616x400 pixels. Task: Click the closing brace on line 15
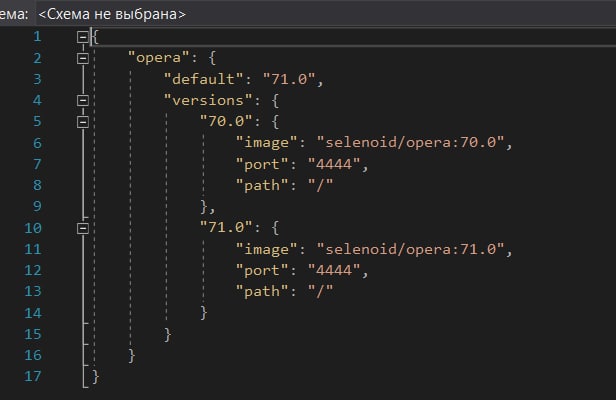coord(168,335)
